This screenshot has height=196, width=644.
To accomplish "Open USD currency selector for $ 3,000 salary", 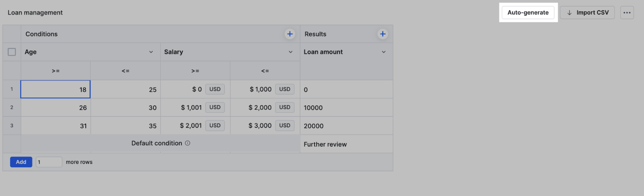I will click(x=285, y=126).
